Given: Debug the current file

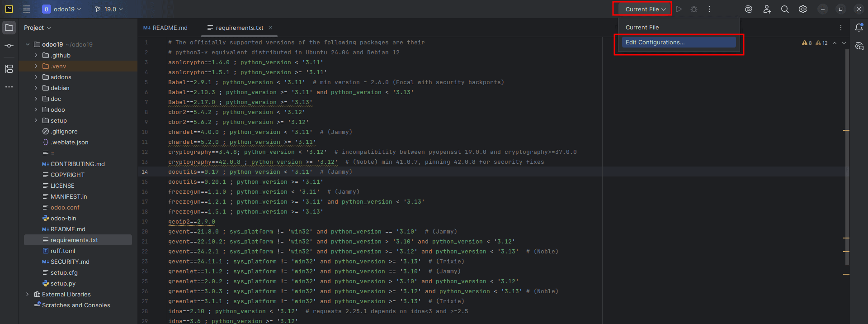Looking at the screenshot, I should 694,9.
